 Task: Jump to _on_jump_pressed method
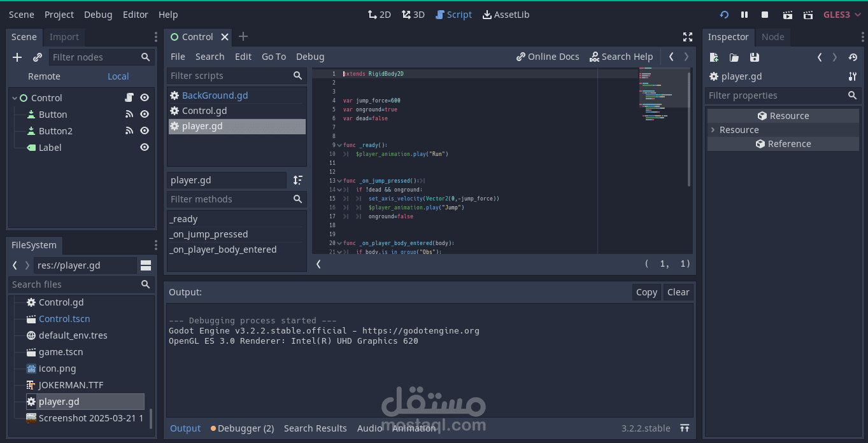pyautogui.click(x=237, y=234)
